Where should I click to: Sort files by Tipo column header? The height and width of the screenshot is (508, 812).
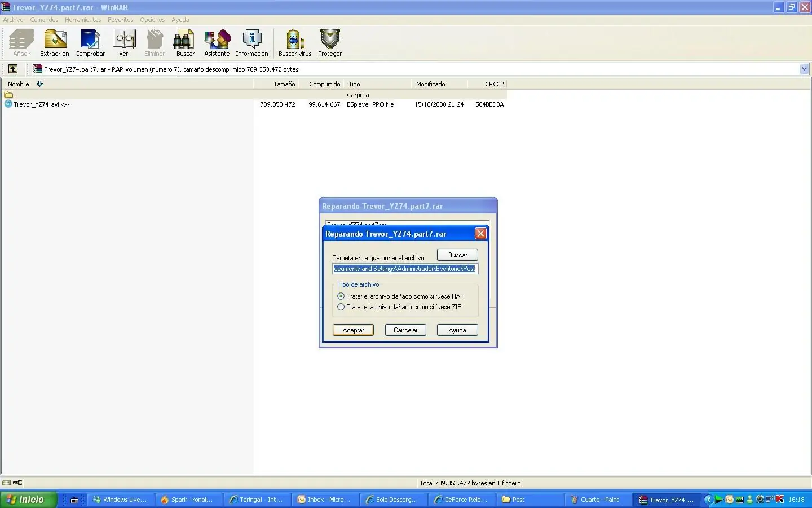377,84
